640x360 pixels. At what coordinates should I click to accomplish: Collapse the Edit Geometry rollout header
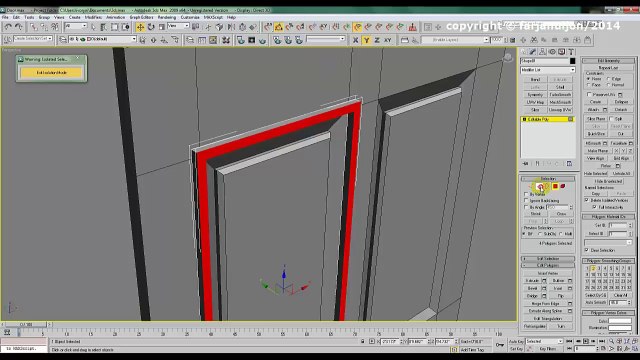[609, 61]
